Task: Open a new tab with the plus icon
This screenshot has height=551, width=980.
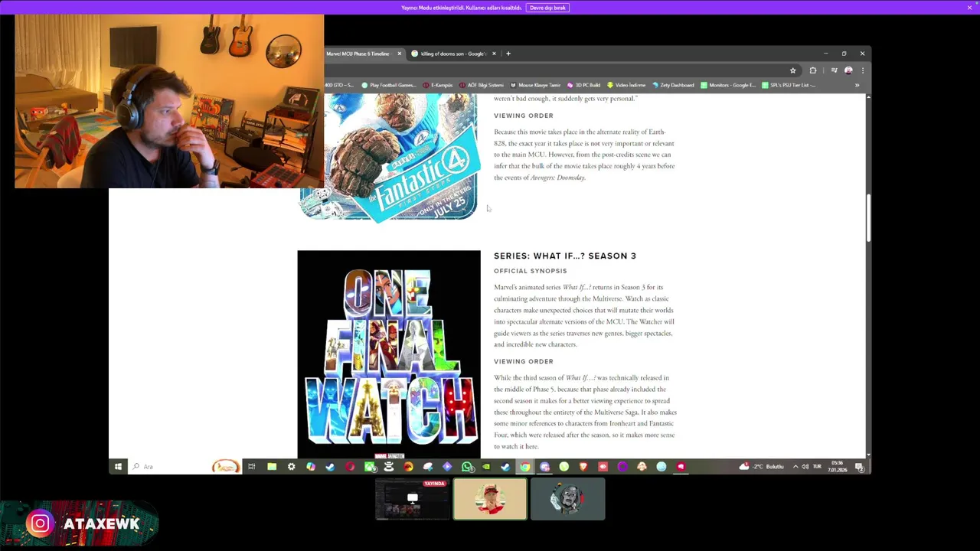Action: point(508,54)
